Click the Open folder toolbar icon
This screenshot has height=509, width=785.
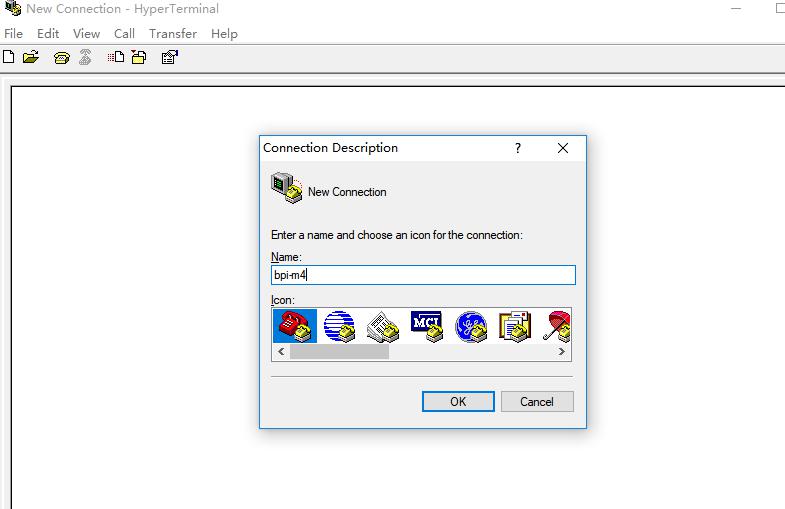31,58
